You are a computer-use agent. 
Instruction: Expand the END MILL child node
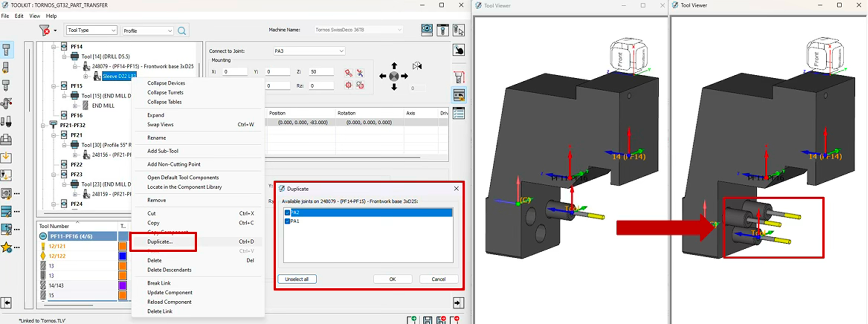tap(75, 106)
